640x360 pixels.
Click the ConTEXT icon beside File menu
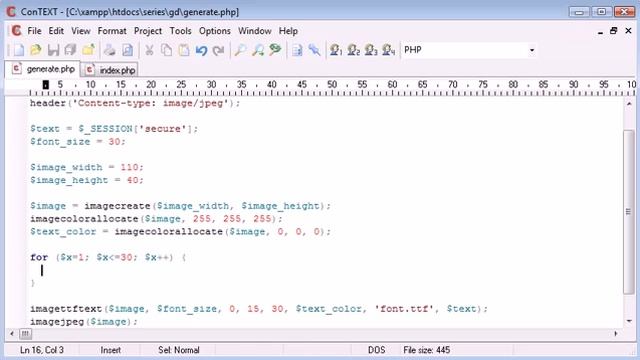coord(16,31)
